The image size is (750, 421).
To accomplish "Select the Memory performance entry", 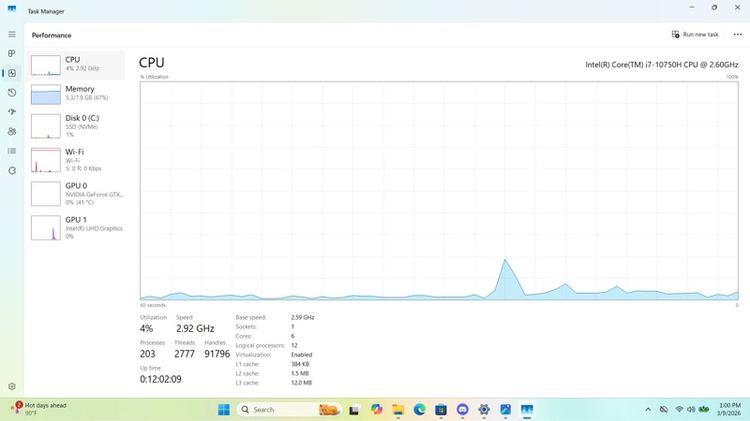I will click(77, 94).
